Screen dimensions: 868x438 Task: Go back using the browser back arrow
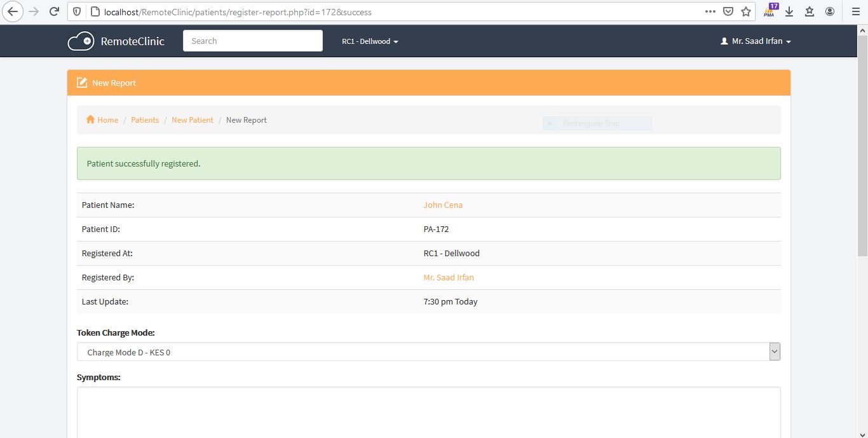pyautogui.click(x=13, y=11)
